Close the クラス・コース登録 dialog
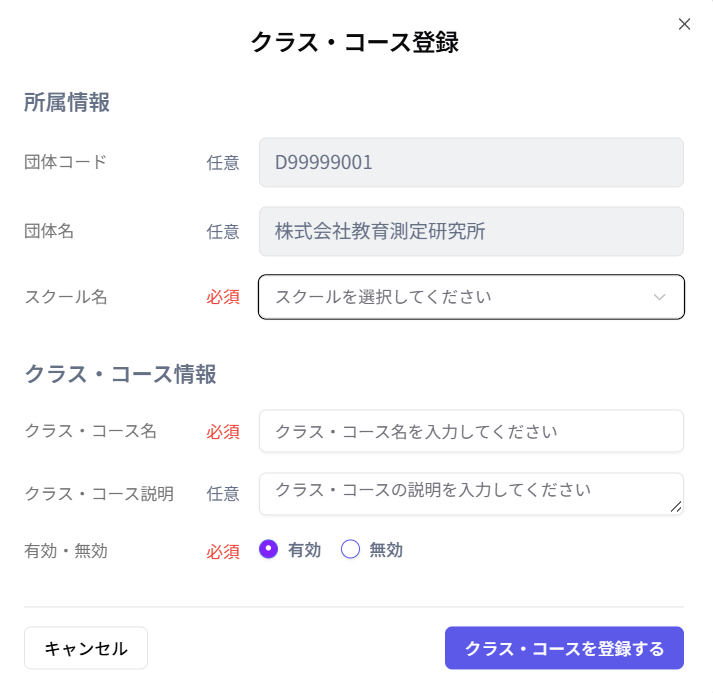This screenshot has height=693, width=713. click(x=684, y=24)
